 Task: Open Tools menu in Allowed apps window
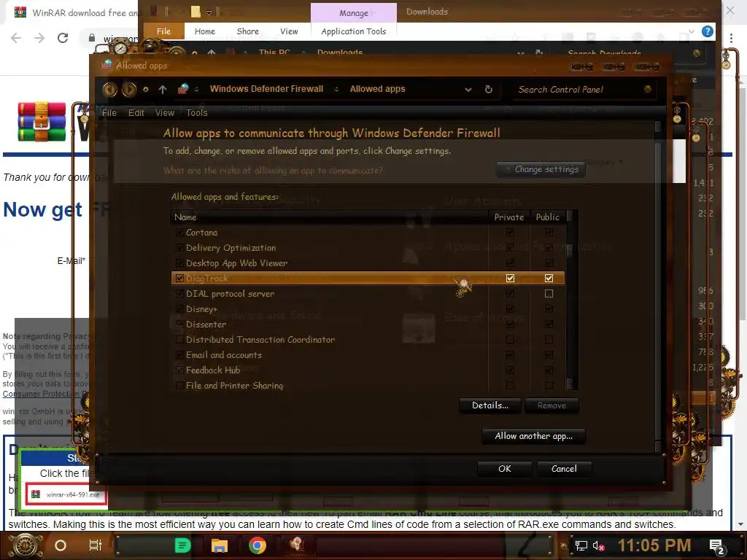pyautogui.click(x=197, y=113)
